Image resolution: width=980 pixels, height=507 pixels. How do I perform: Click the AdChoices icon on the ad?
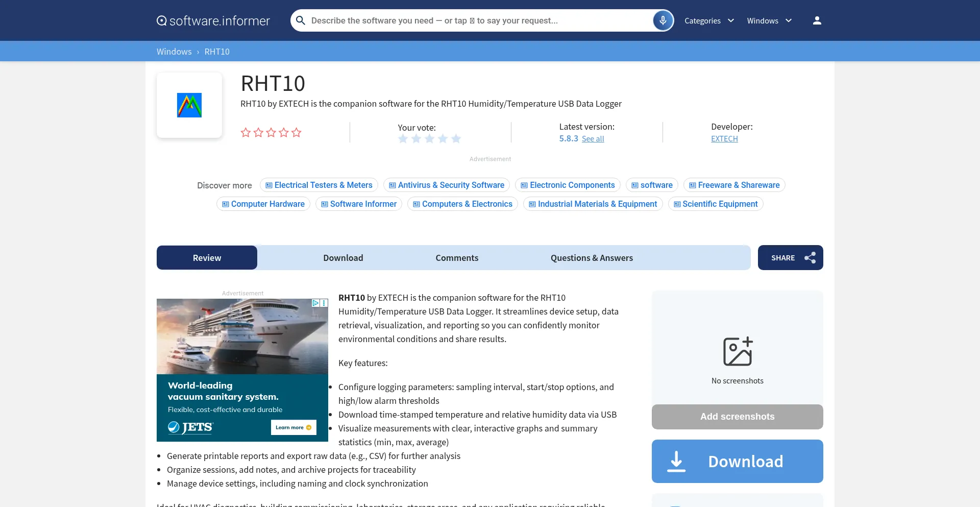(x=316, y=303)
